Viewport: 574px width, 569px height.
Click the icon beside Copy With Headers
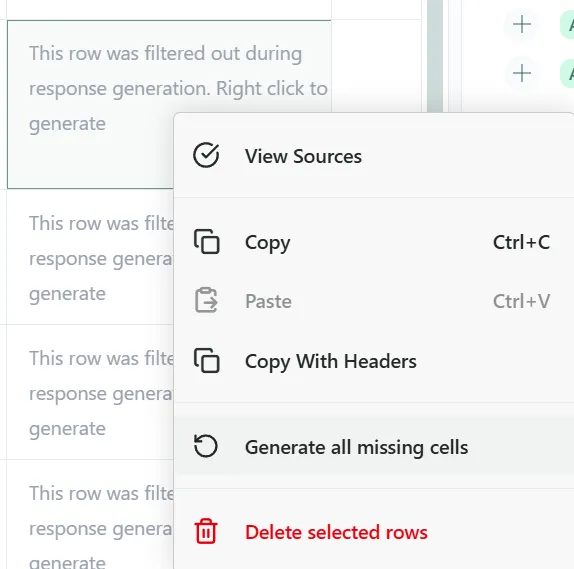207,361
